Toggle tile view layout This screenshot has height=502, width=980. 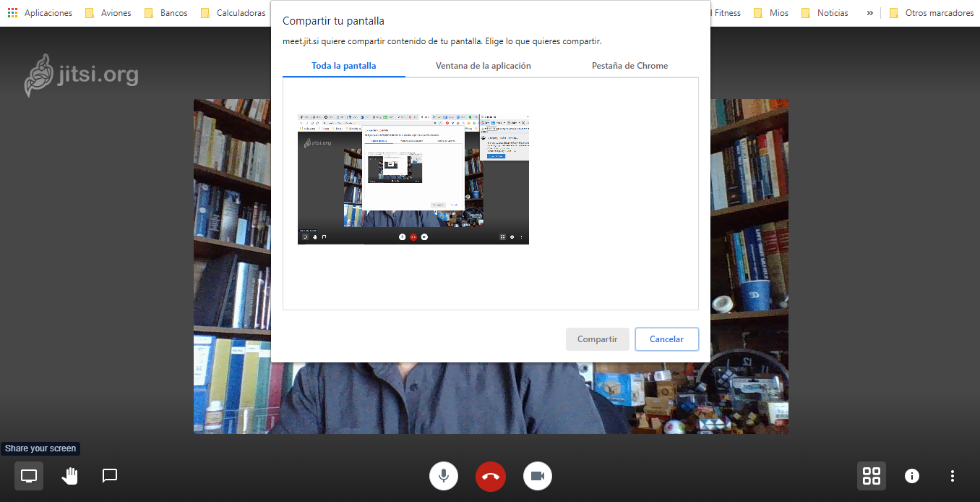click(x=872, y=476)
